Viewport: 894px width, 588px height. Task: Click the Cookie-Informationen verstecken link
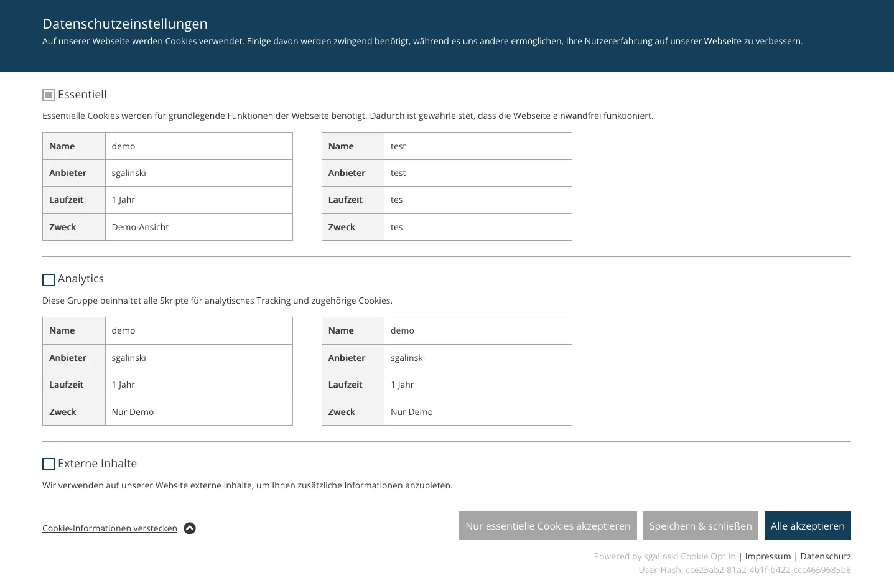click(109, 528)
